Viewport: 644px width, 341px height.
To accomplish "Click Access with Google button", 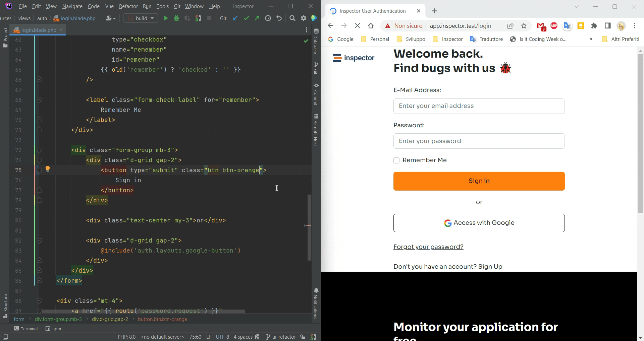I will point(479,223).
